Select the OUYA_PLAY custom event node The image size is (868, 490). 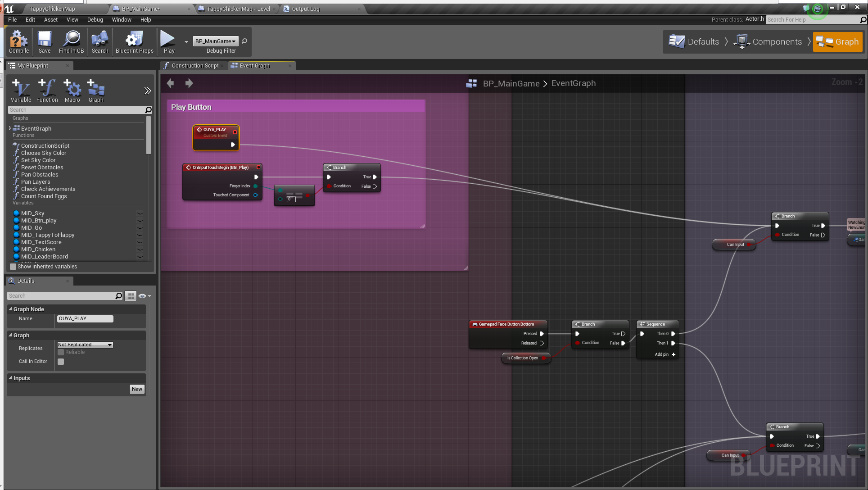(216, 137)
